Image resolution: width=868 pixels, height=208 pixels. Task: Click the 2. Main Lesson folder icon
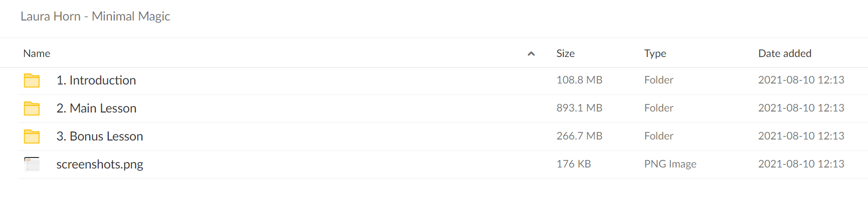tap(32, 108)
